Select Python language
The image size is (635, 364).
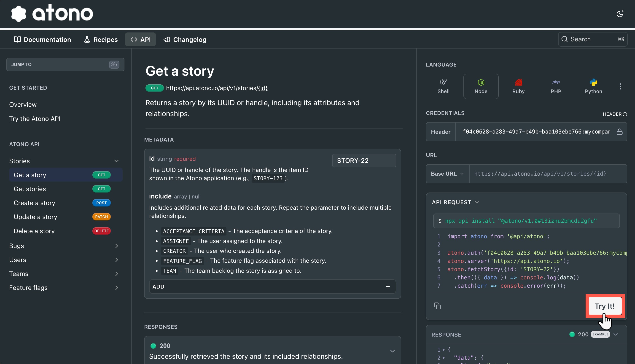coord(594,86)
